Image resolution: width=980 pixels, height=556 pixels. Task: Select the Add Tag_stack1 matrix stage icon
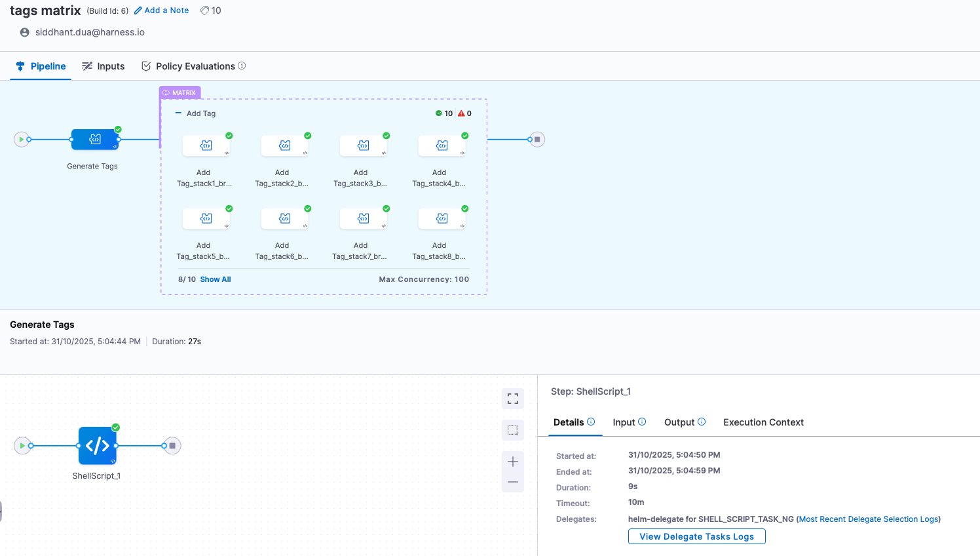pos(206,146)
